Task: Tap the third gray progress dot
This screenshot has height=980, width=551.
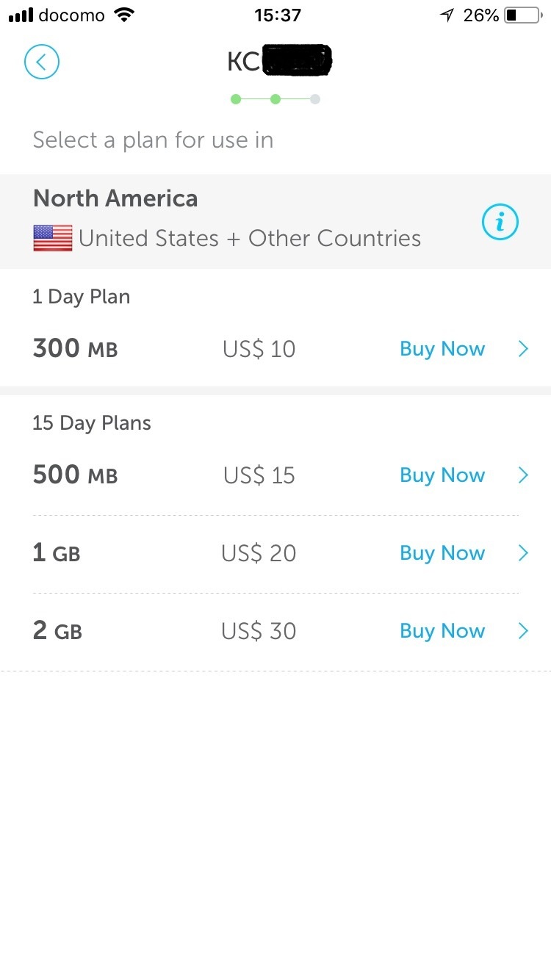Action: point(315,99)
